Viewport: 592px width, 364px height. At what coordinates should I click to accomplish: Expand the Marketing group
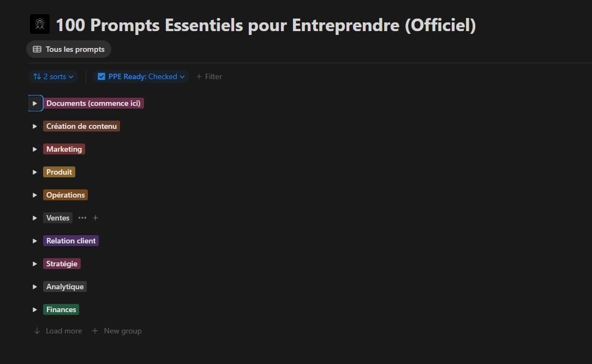pyautogui.click(x=35, y=149)
